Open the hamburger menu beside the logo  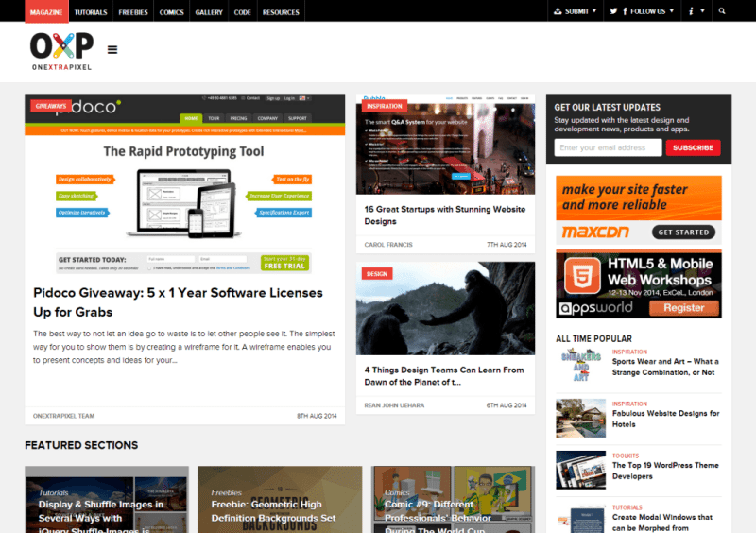[112, 50]
